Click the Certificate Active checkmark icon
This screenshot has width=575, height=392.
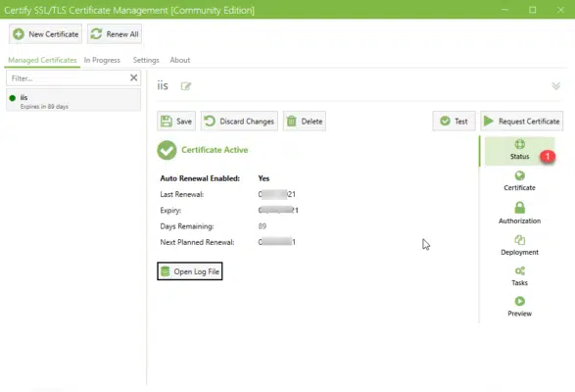point(167,150)
